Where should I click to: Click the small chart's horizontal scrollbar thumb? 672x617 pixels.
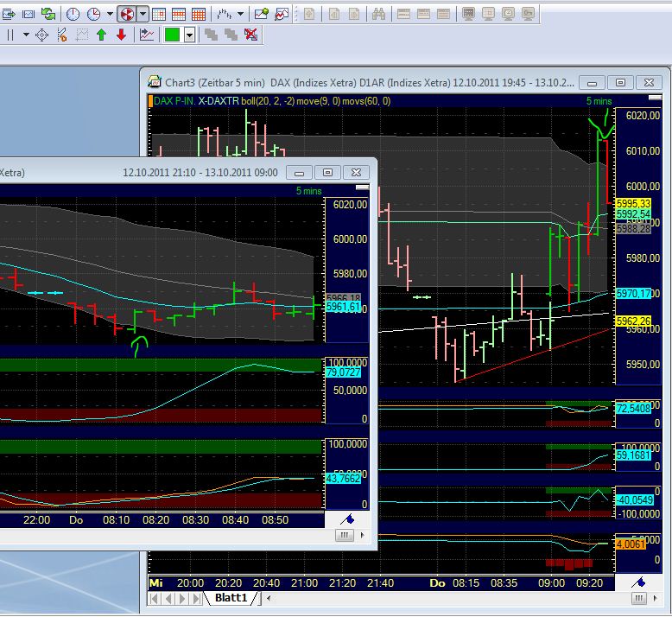coord(345,536)
